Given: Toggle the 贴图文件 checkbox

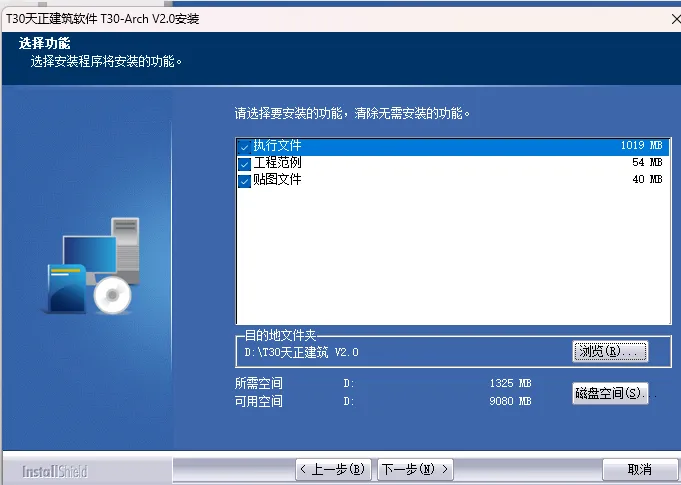Looking at the screenshot, I should pyautogui.click(x=245, y=181).
